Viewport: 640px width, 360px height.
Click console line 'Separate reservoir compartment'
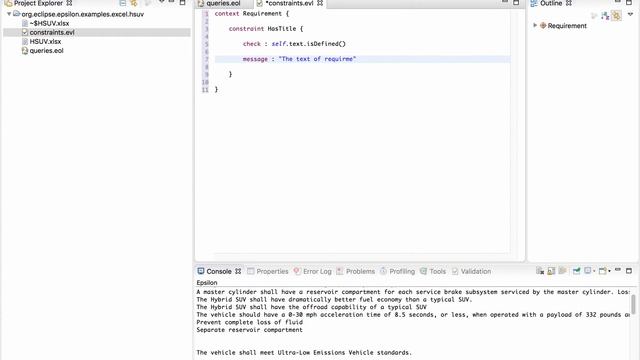[x=249, y=330]
